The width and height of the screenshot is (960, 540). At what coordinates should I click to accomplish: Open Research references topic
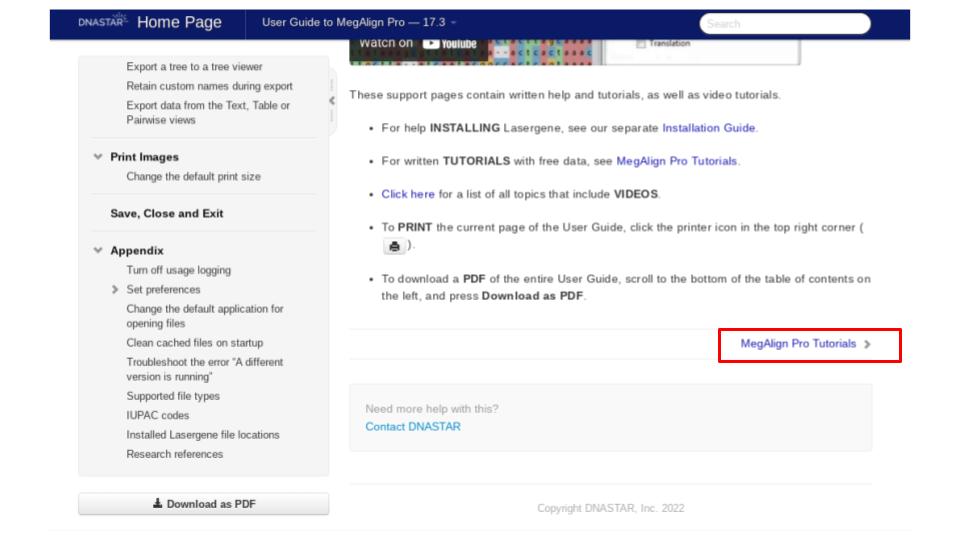[x=174, y=454]
